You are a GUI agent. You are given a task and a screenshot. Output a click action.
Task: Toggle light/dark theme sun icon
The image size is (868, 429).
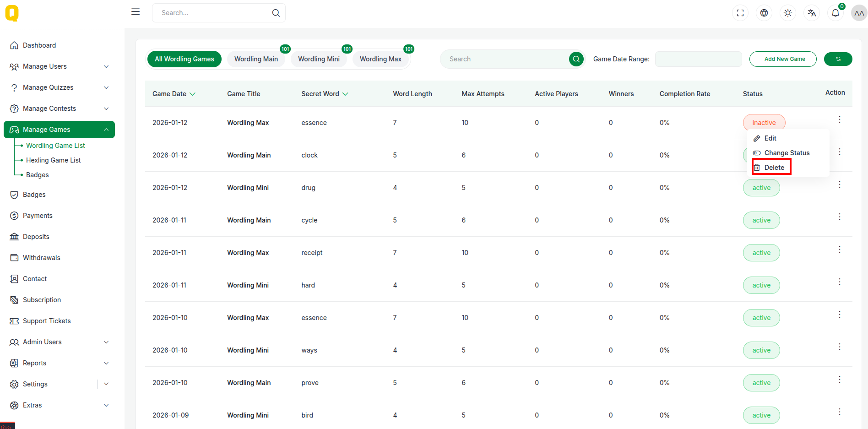(x=788, y=13)
